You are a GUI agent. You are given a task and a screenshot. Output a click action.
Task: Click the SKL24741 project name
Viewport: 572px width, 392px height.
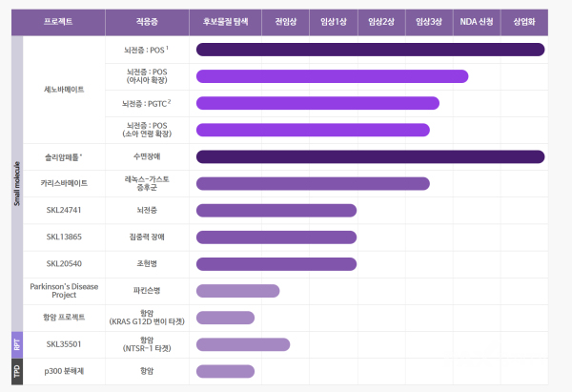(64, 210)
